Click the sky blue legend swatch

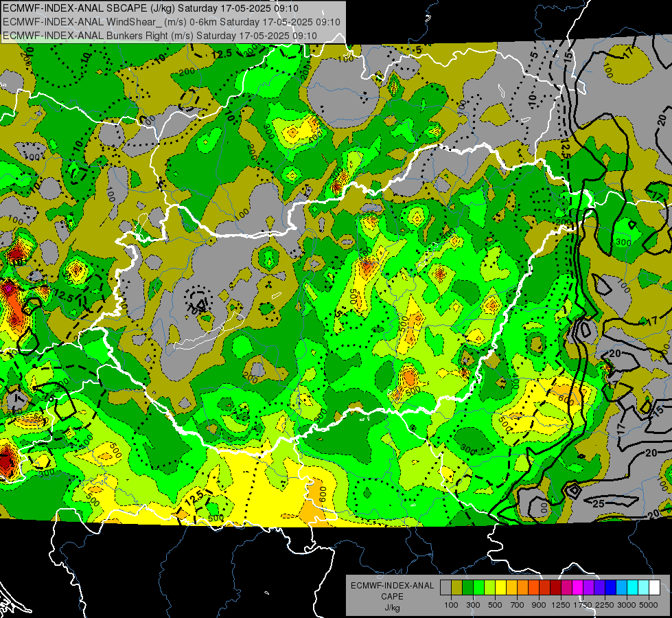click(621, 588)
